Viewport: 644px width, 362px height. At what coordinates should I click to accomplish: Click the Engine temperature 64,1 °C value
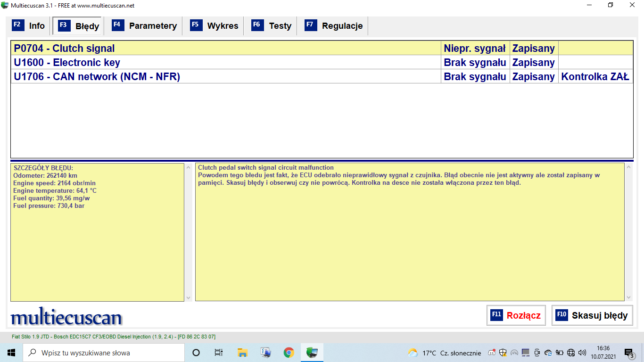click(x=55, y=190)
